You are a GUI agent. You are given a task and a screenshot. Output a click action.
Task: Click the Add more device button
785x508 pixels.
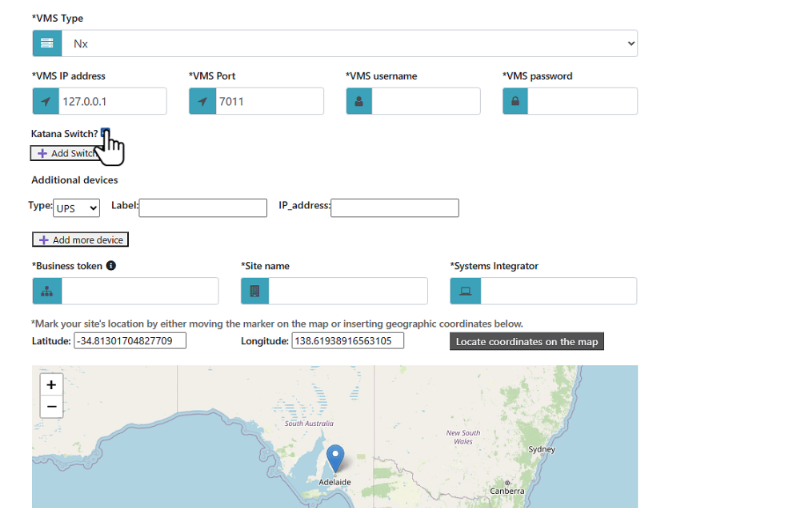coord(81,240)
